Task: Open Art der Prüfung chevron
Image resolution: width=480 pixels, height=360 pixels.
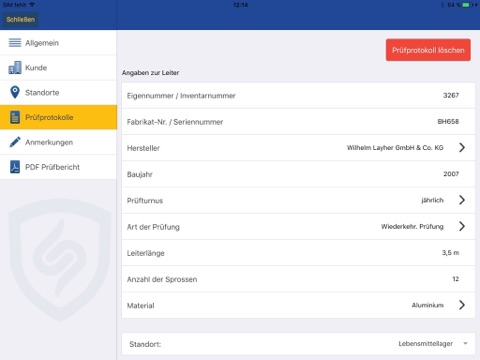Action: tap(462, 226)
